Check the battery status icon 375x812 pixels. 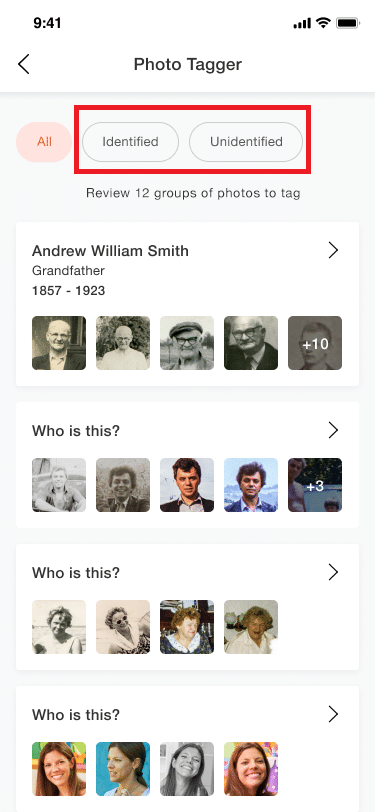(348, 23)
